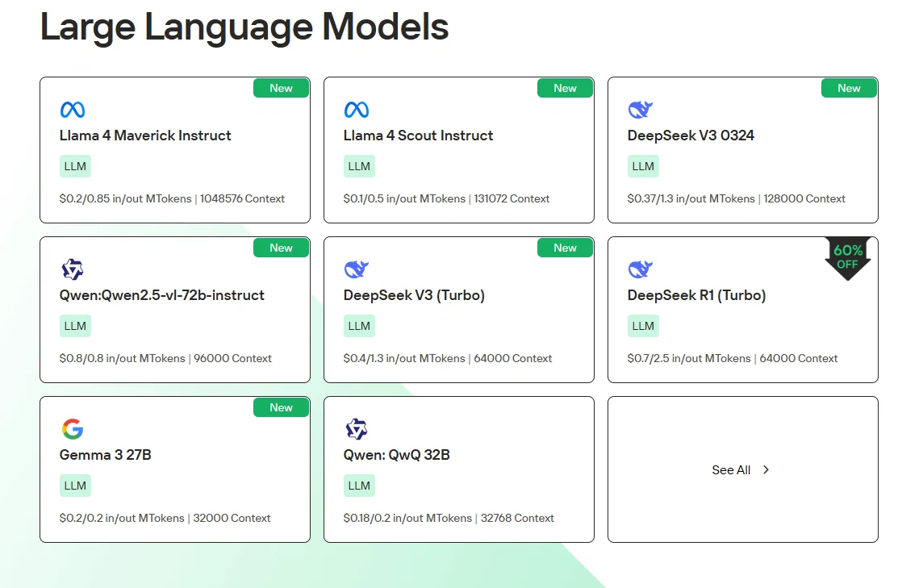Click the New badge on Llama 4 Maverick
The width and height of the screenshot is (923, 588).
click(282, 88)
